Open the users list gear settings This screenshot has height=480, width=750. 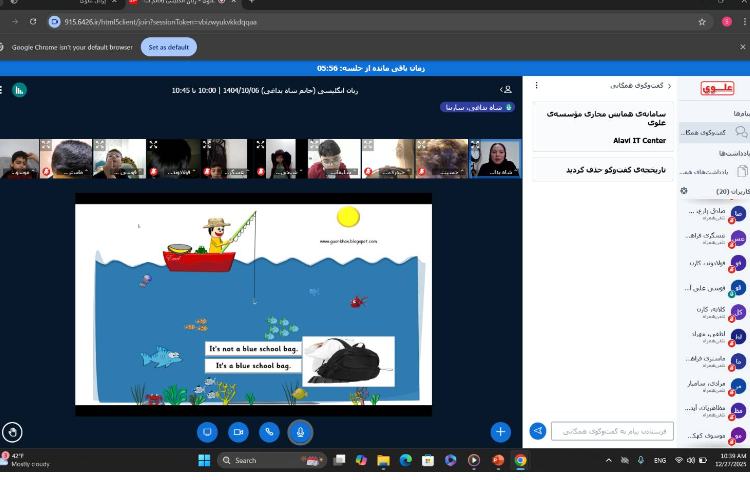[684, 191]
